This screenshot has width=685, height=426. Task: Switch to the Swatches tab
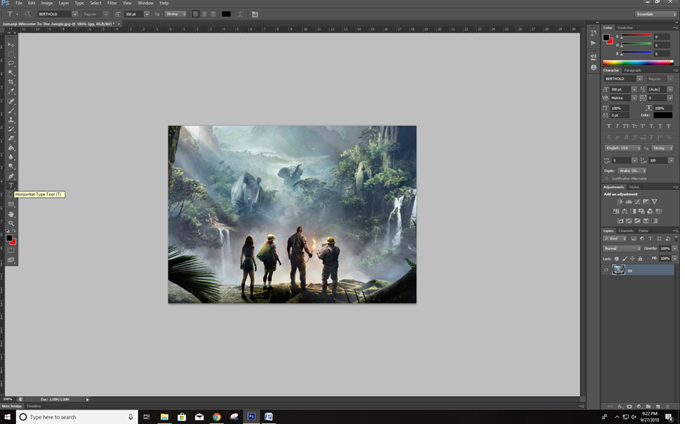tap(626, 28)
